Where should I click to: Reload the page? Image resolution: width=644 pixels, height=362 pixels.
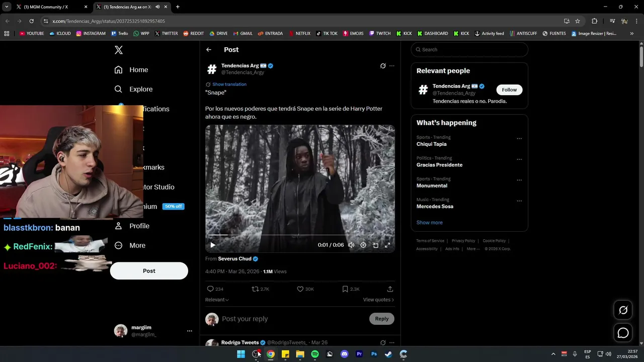[31, 21]
